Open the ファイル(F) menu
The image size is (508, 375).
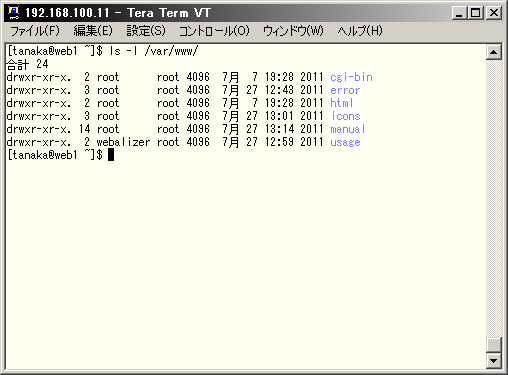35,31
